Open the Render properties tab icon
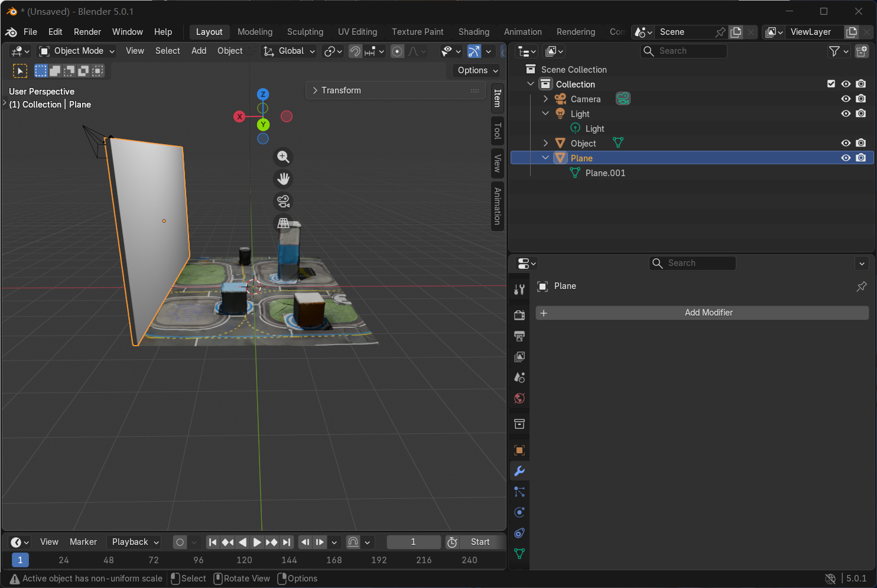 [519, 315]
